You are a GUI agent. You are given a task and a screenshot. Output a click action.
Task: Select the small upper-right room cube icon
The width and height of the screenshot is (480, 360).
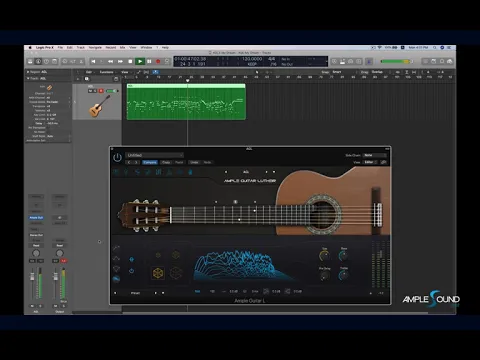click(x=176, y=255)
